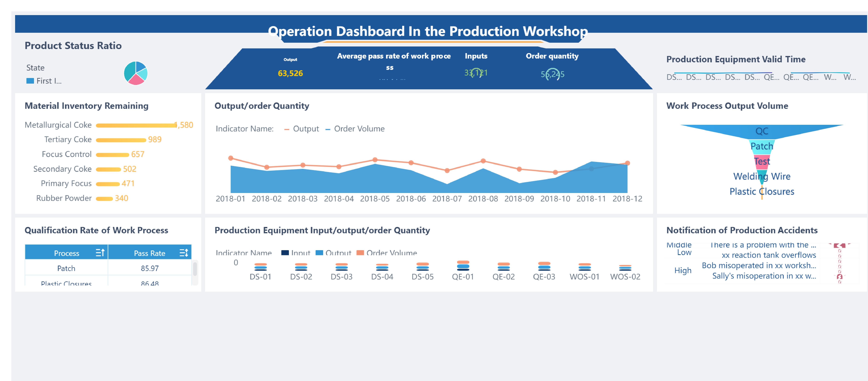Click the 2018-11 axis label
The height and width of the screenshot is (381, 868).
point(591,199)
